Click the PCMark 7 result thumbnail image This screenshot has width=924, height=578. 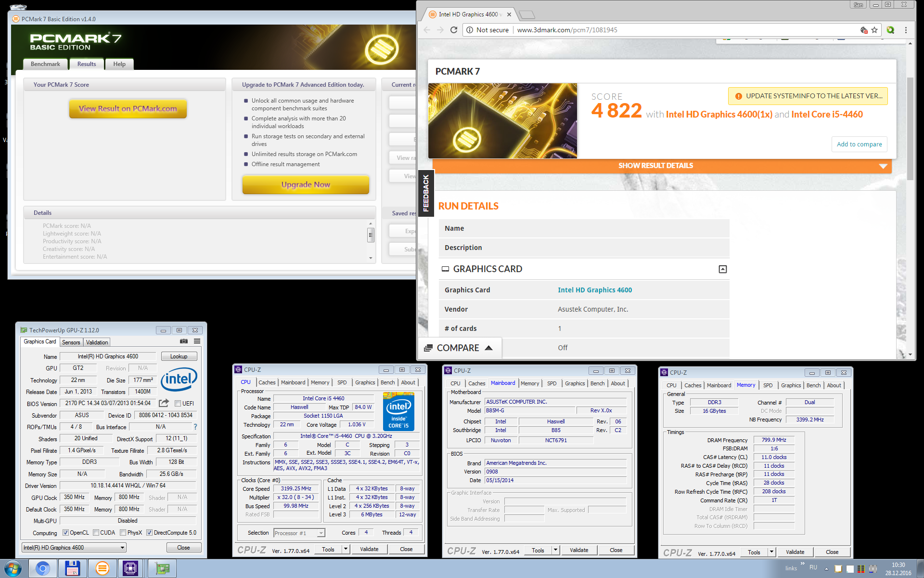[502, 121]
